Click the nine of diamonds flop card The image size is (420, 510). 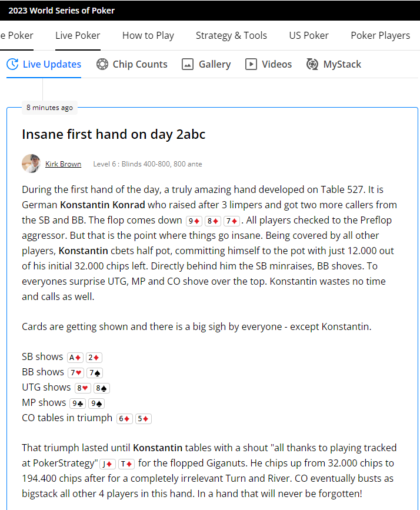pos(194,221)
